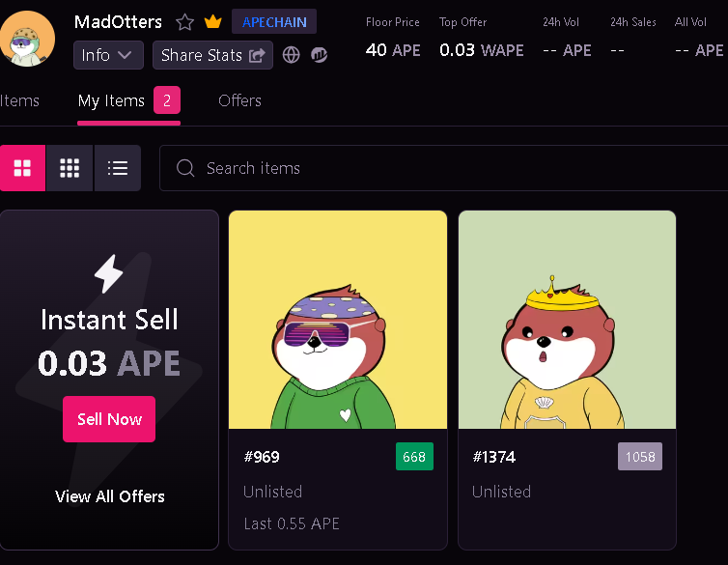Click the search magnifier icon

[185, 168]
